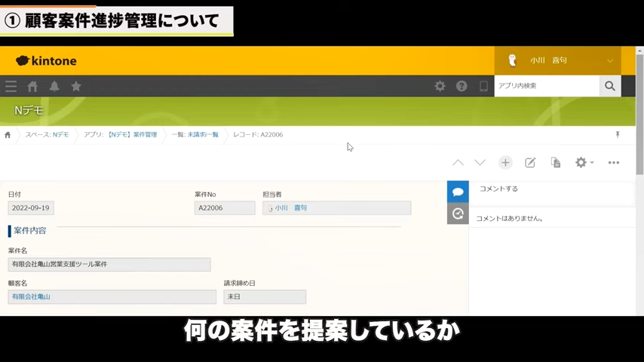This screenshot has width=644, height=362.
Task: Click the コメントはありません。 message
Action: point(510,219)
